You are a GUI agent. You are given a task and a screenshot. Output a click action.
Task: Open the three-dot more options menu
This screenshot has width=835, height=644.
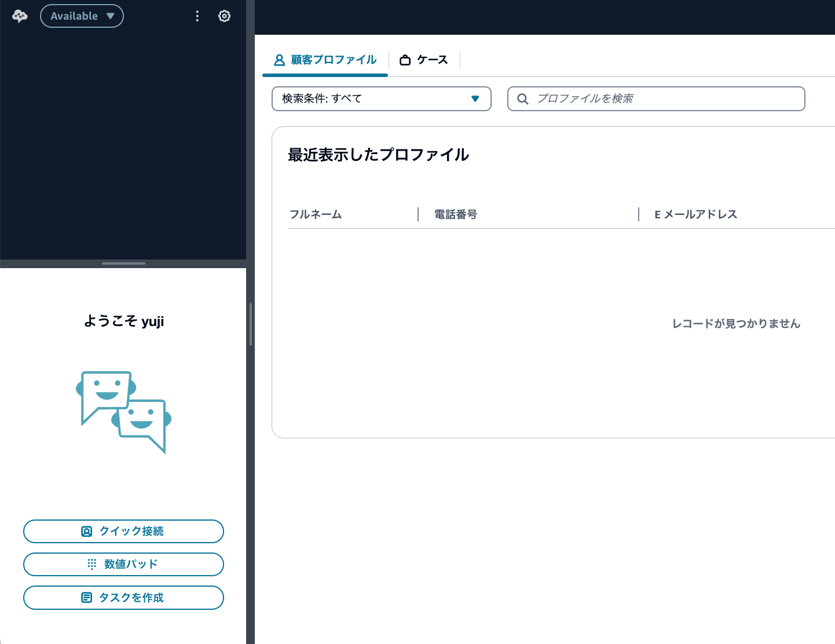click(197, 16)
